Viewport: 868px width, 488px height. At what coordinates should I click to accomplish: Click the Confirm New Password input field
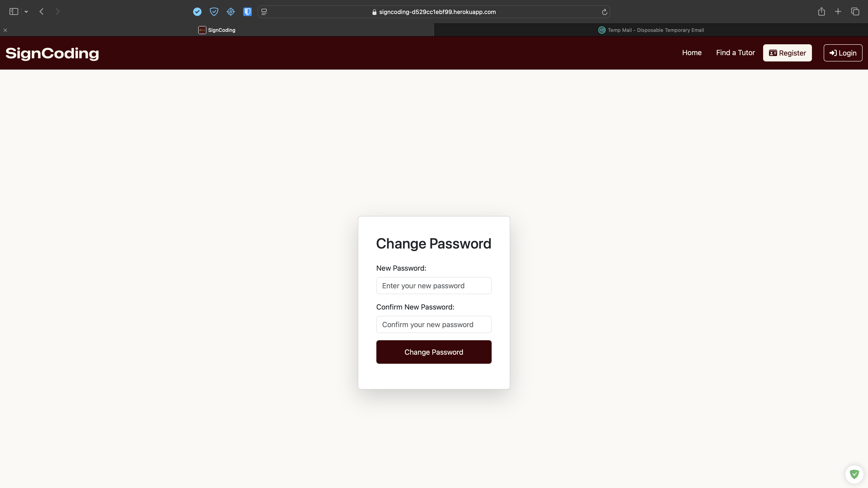(433, 324)
